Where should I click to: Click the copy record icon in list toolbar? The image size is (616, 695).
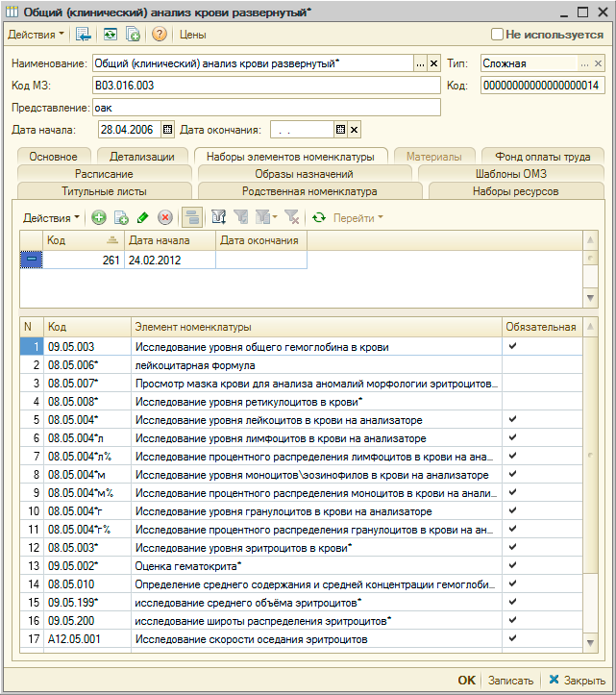pyautogui.click(x=121, y=218)
